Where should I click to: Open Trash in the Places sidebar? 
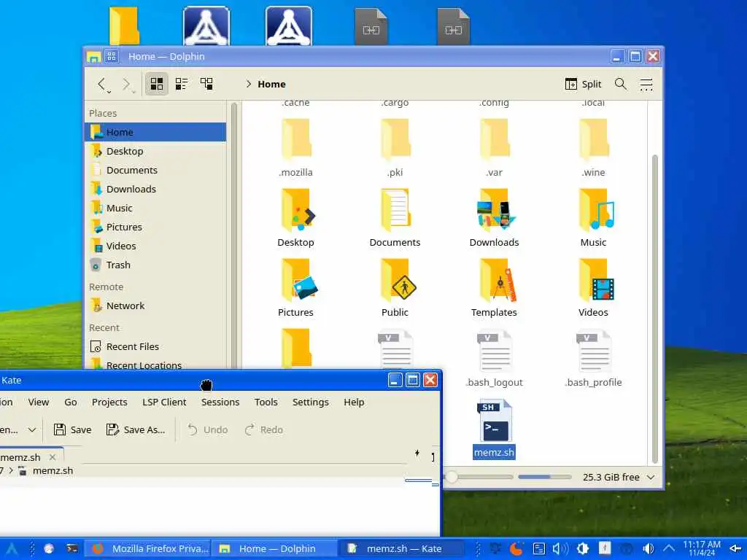click(155, 265)
